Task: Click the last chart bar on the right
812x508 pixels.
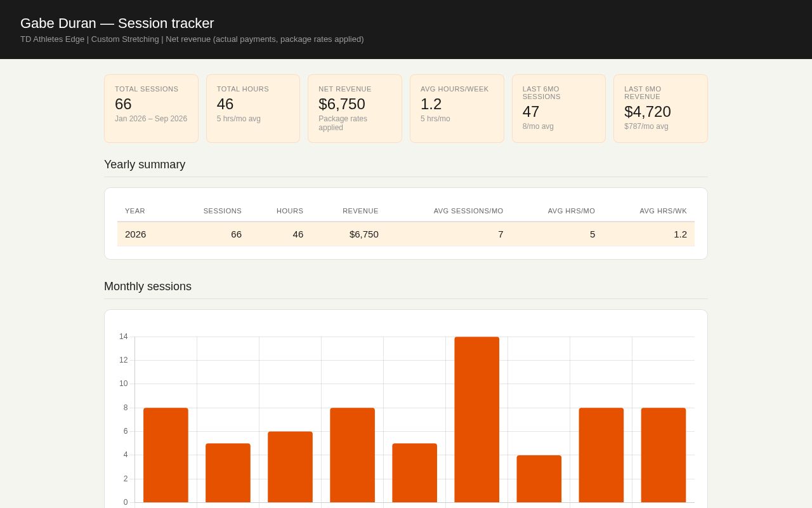Action: pyautogui.click(x=664, y=455)
